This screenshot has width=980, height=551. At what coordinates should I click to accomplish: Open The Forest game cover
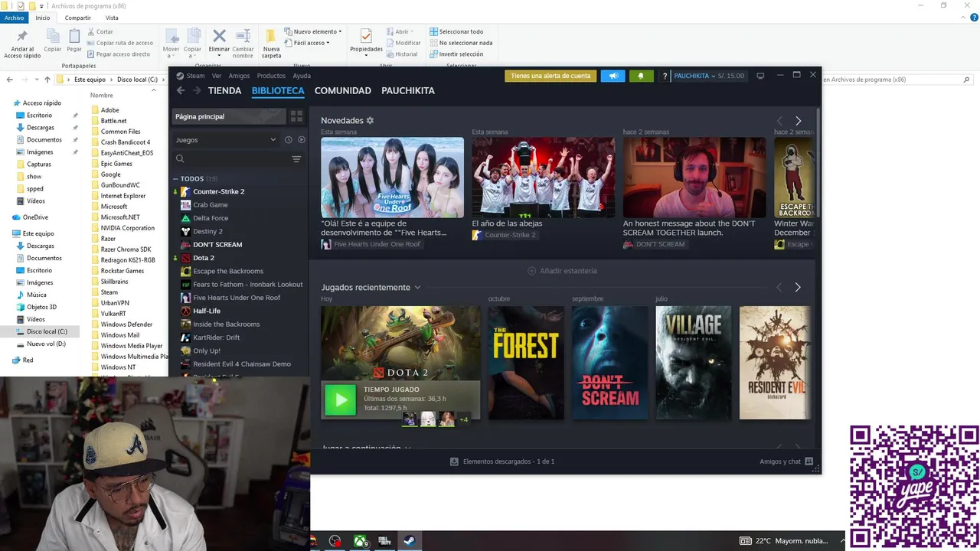coord(526,363)
